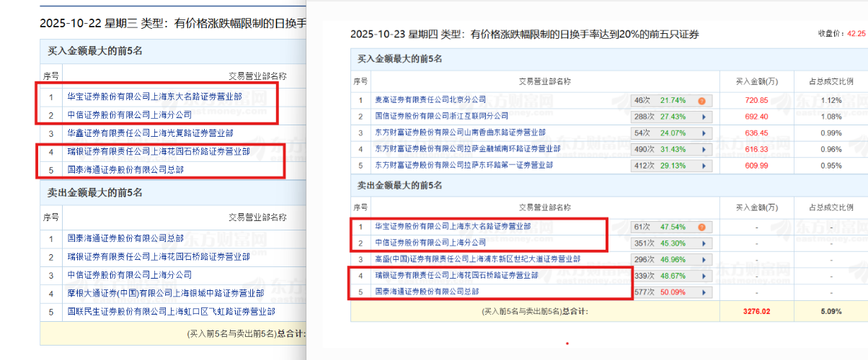868x360 pixels.
Task: Open 华鑫证券上海光复路证券营业部 link
Action: pyautogui.click(x=150, y=133)
